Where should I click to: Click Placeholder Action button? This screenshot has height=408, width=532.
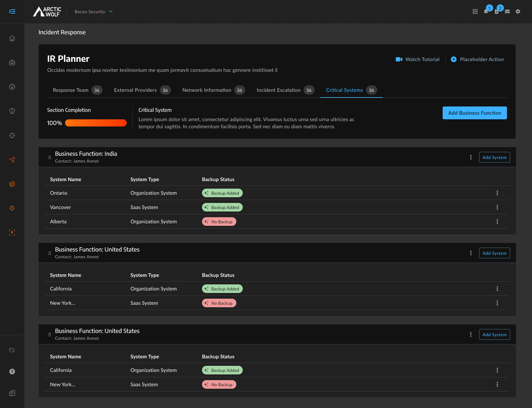click(477, 59)
